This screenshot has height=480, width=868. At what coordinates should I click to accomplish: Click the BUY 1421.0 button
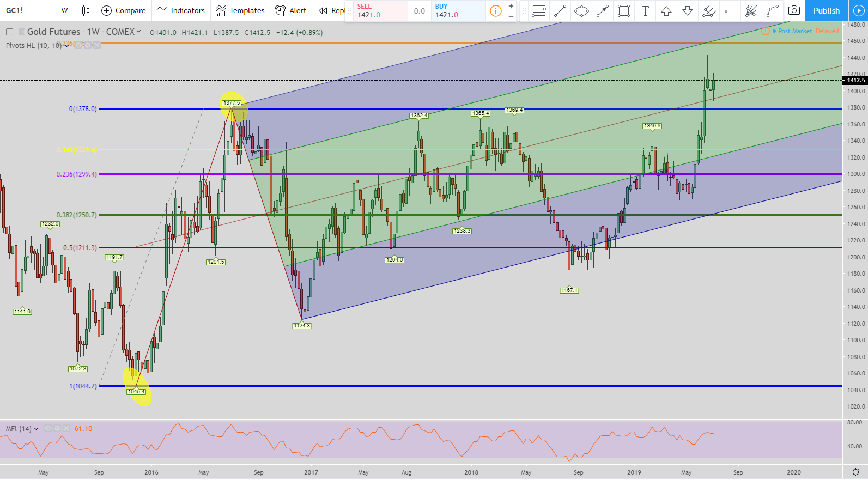point(458,11)
